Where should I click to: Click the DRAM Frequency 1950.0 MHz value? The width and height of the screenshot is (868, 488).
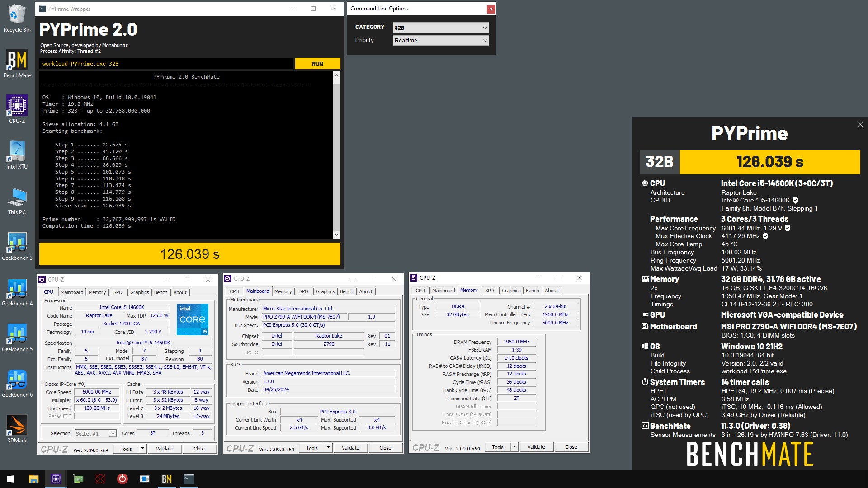[x=516, y=342]
